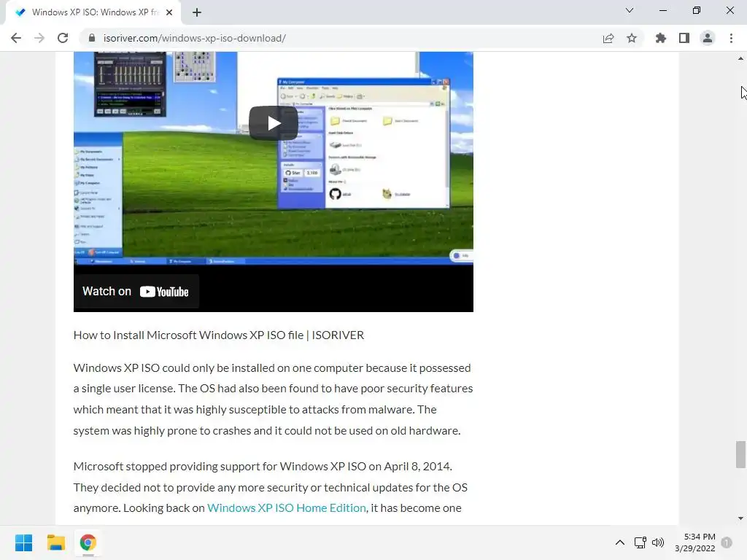Minimize the Chrome window
This screenshot has height=560, width=747.
[662, 10]
